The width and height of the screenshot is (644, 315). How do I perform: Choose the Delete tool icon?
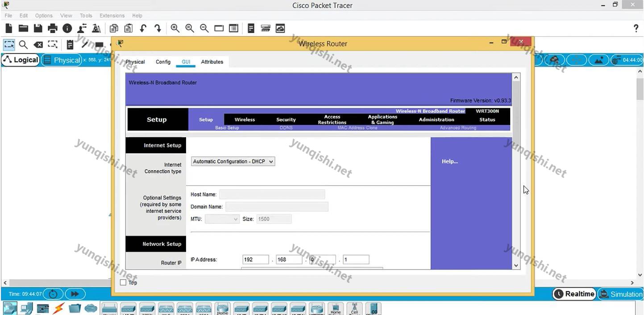pyautogui.click(x=38, y=45)
